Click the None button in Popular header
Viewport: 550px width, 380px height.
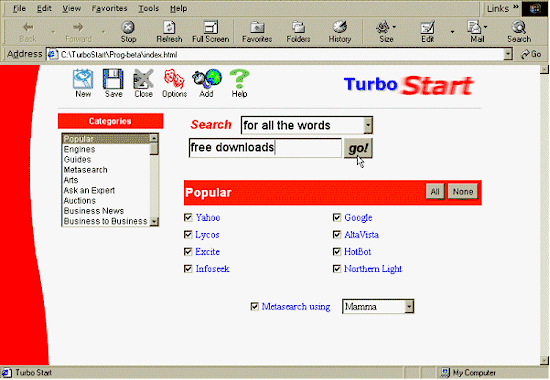click(463, 192)
